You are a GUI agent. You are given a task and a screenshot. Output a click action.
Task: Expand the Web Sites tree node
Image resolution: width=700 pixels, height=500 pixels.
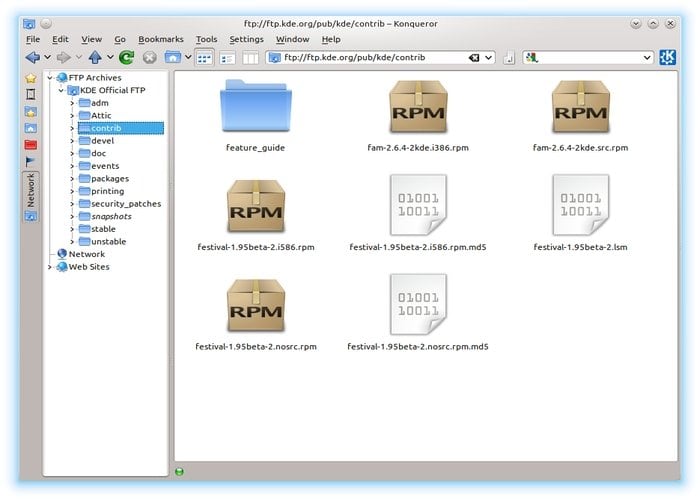pos(50,267)
